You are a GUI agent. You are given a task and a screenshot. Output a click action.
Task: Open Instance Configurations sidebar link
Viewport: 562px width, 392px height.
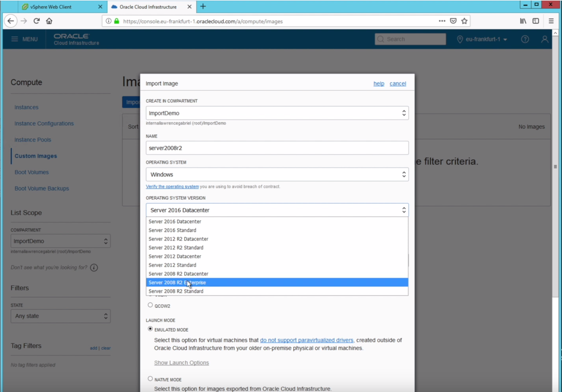point(44,123)
